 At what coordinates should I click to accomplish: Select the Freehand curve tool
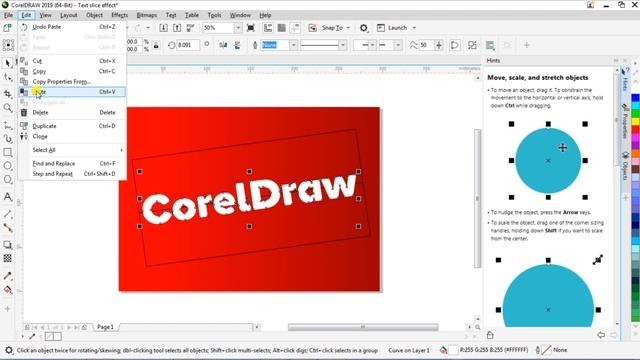pyautogui.click(x=8, y=125)
